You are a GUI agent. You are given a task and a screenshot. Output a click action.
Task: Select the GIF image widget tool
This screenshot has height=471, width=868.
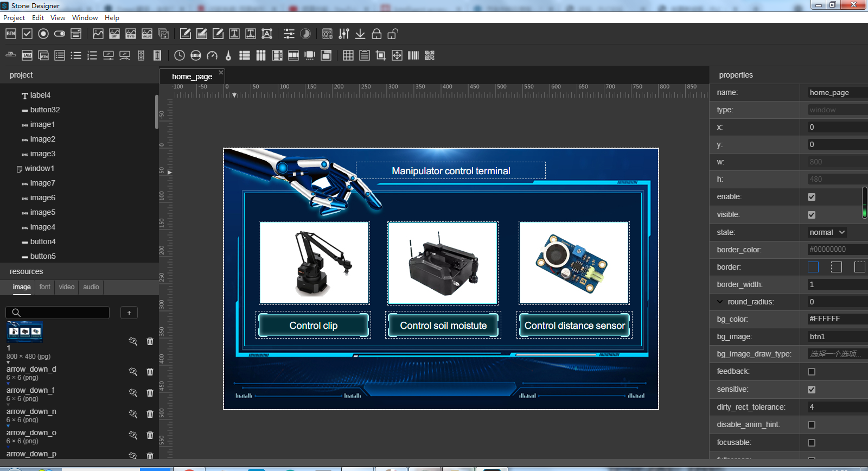click(114, 34)
